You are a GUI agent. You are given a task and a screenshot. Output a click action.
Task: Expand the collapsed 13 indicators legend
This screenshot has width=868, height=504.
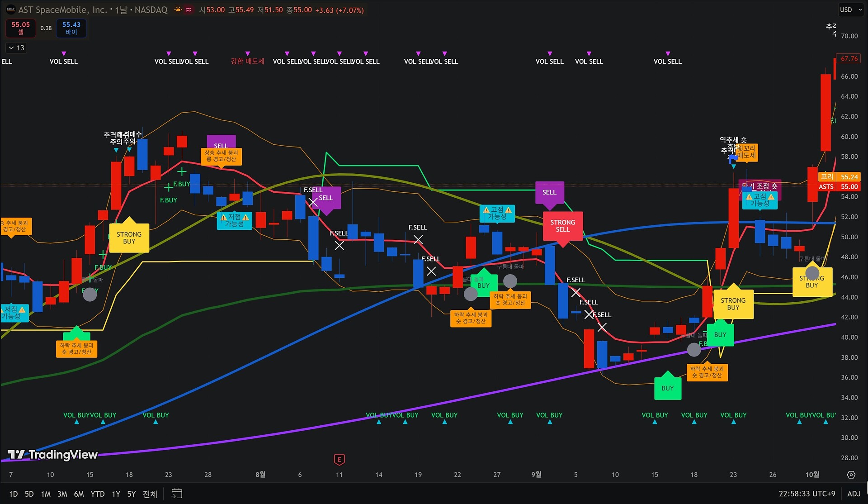(x=16, y=48)
